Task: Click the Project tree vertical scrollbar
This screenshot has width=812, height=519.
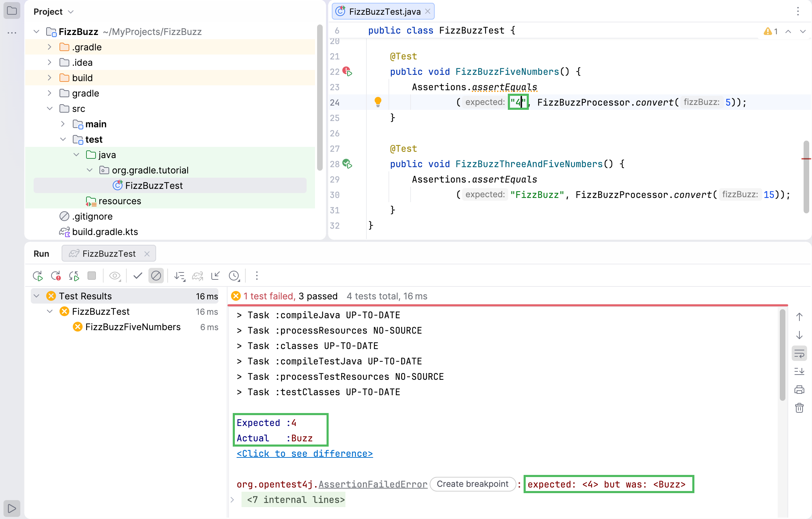Action: pos(320,98)
